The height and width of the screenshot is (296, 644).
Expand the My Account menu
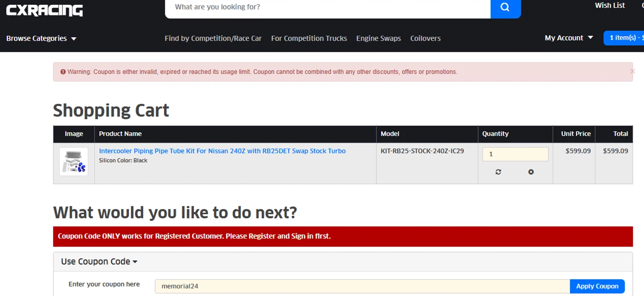[569, 38]
